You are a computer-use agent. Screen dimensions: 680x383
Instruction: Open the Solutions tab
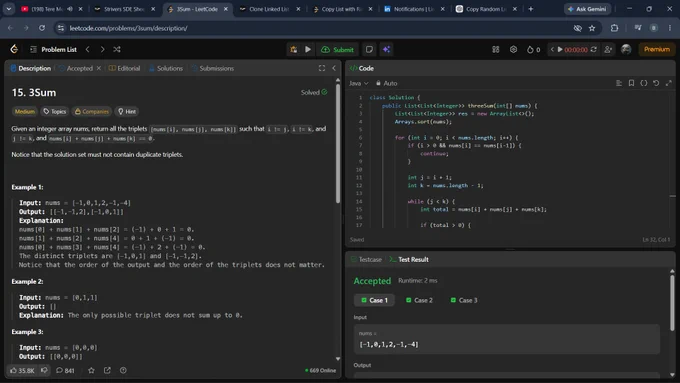pyautogui.click(x=166, y=68)
